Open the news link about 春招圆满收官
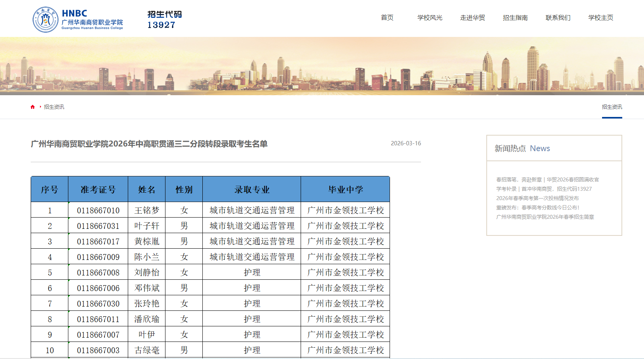The height and width of the screenshot is (359, 644). (547, 179)
